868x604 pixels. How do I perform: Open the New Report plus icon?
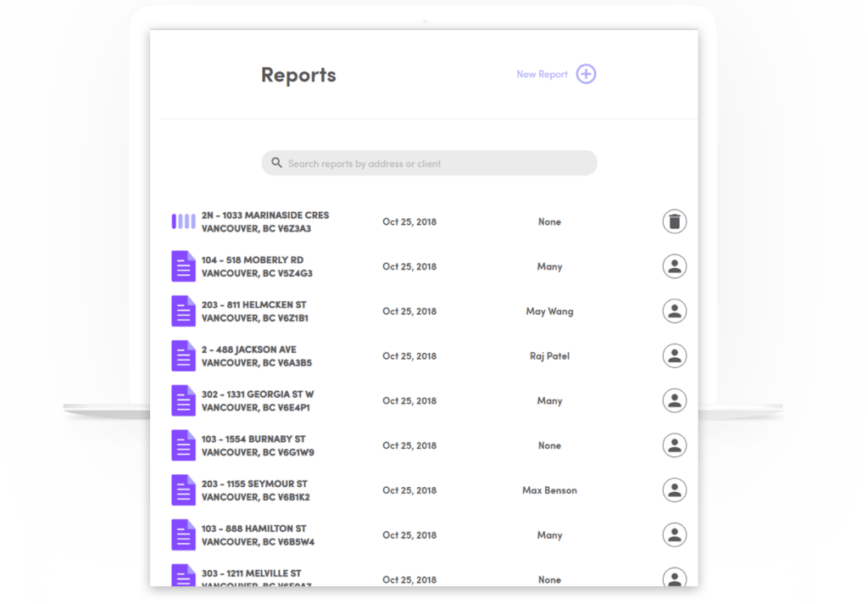click(586, 74)
